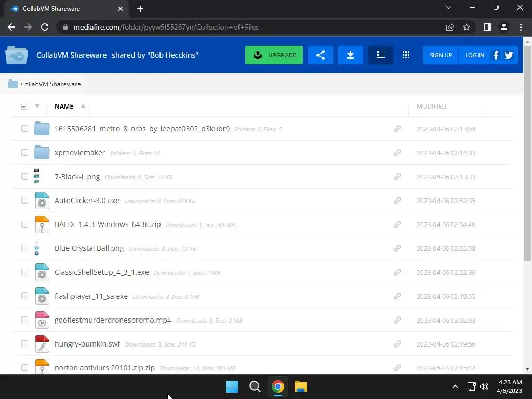Open Chrome profile menu

(x=504, y=27)
